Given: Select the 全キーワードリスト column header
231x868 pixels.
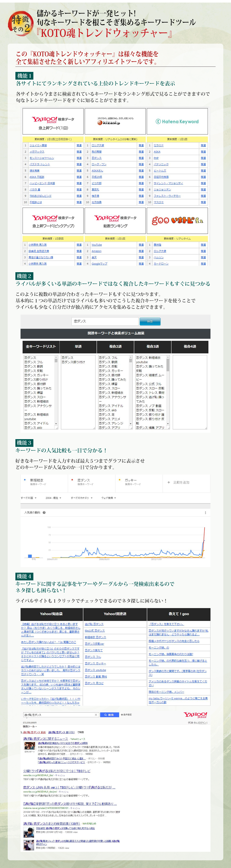Looking at the screenshot, I should pos(40,346).
